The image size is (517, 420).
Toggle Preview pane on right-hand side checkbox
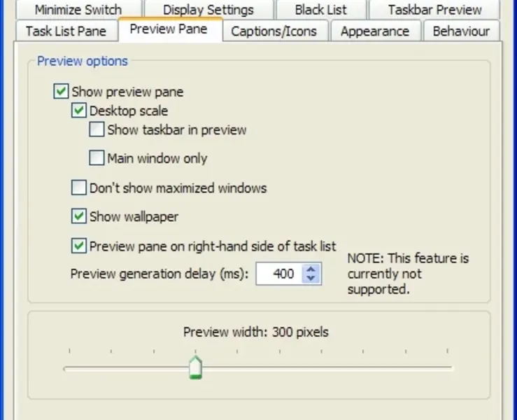click(78, 246)
